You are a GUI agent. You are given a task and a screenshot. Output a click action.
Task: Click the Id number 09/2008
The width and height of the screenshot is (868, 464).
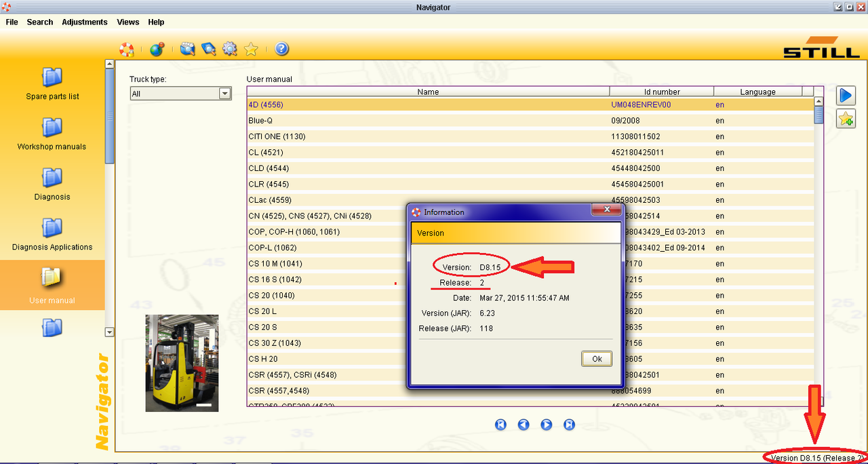pyautogui.click(x=625, y=121)
